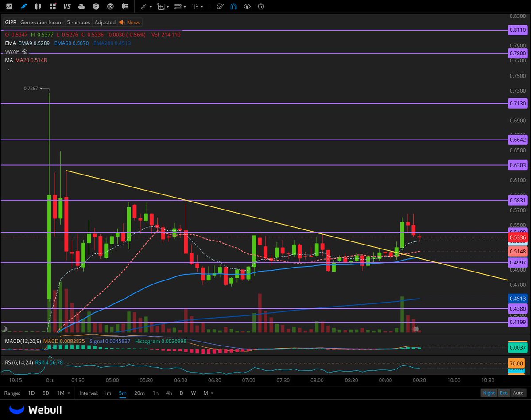
Task: Delete drawings with the trash icon
Action: pos(261,7)
